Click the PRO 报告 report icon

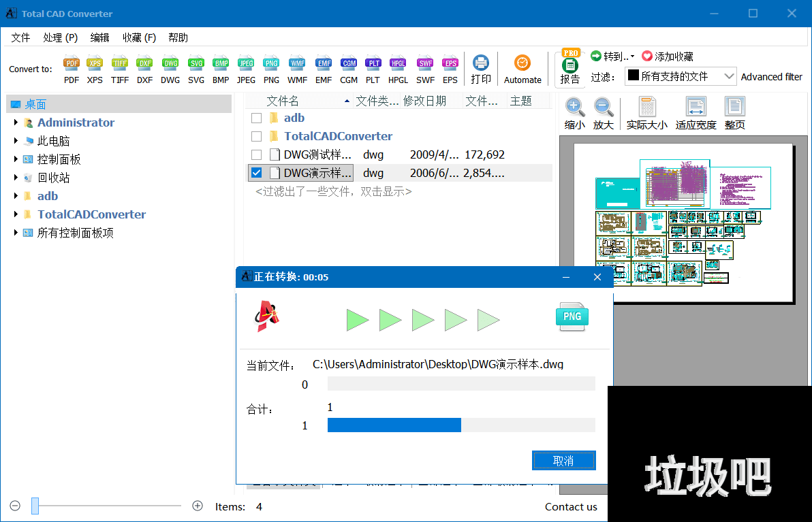(570, 68)
